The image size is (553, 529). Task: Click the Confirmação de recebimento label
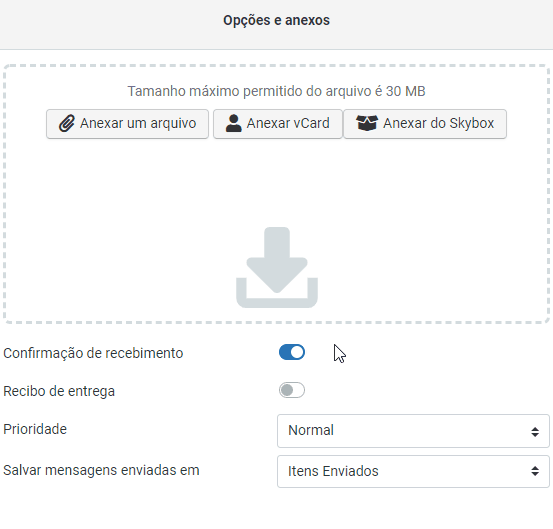(93, 353)
